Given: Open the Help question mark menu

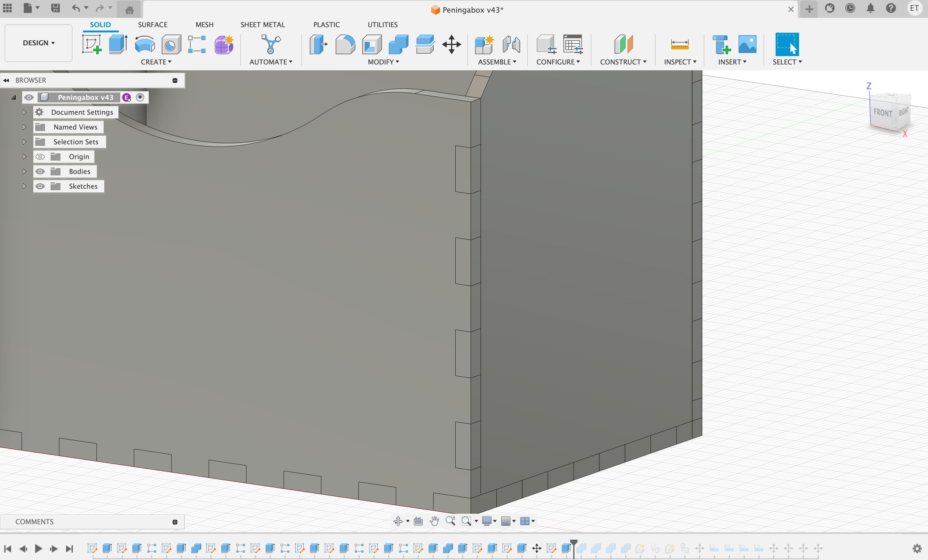Looking at the screenshot, I should 891,8.
